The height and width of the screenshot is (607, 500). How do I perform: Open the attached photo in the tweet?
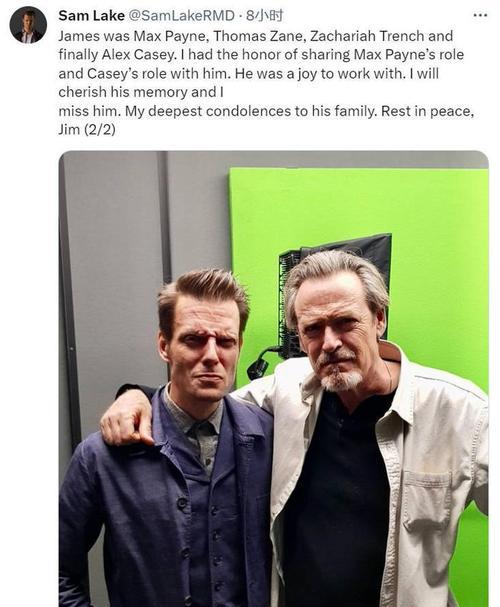pyautogui.click(x=274, y=379)
